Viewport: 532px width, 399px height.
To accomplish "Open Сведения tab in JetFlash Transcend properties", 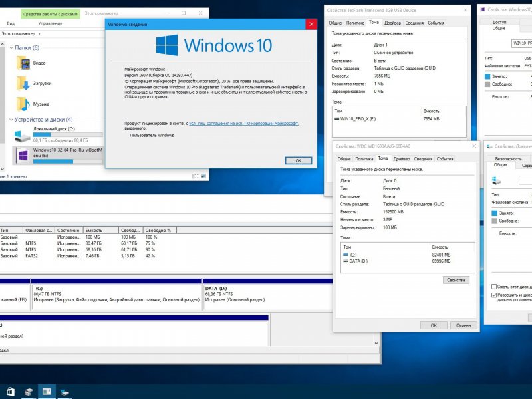I will coord(414,23).
